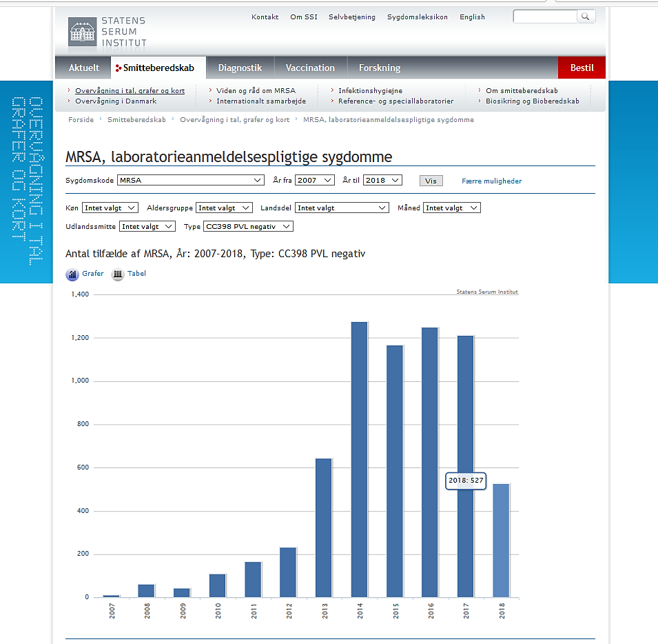
Task: Click the MRSA laboratorieanmeldelsespligtige sygdomme breadcrumb text
Action: 389,120
